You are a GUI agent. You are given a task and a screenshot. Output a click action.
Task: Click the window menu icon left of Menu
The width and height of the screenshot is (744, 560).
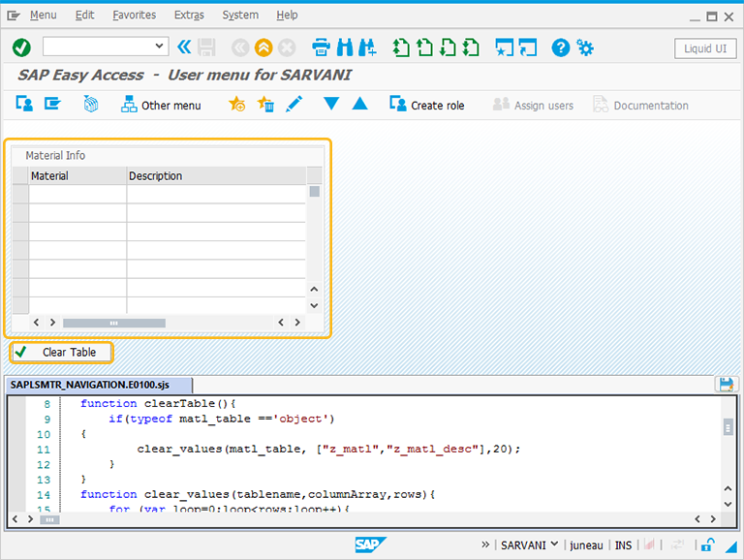[x=14, y=16]
